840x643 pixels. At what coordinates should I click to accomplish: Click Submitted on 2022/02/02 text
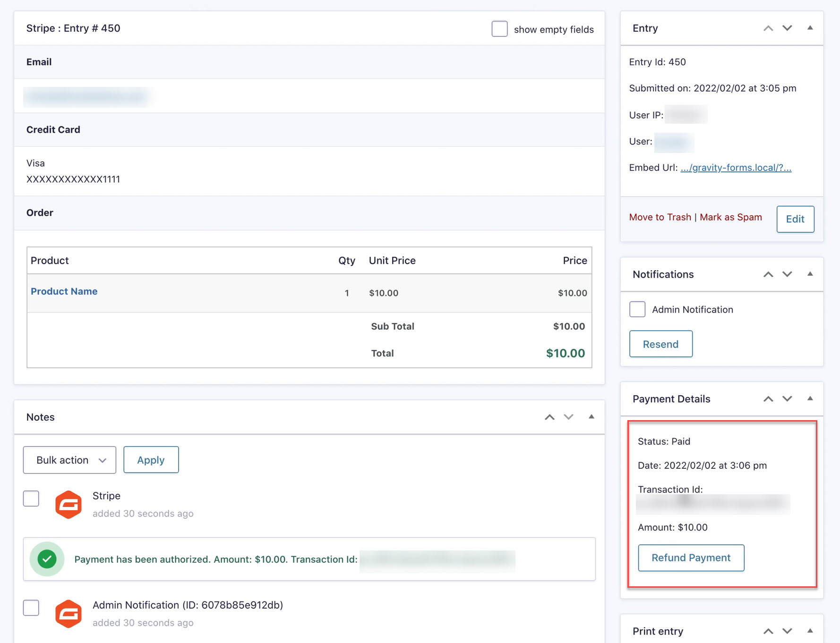click(x=712, y=88)
